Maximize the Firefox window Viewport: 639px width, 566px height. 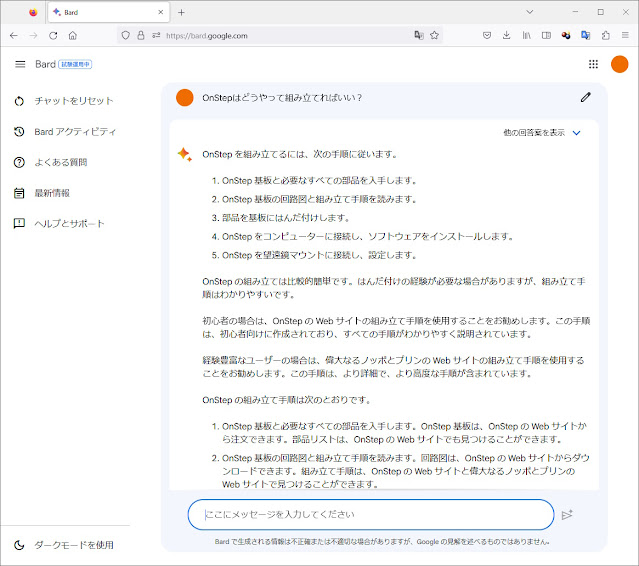[x=601, y=12]
